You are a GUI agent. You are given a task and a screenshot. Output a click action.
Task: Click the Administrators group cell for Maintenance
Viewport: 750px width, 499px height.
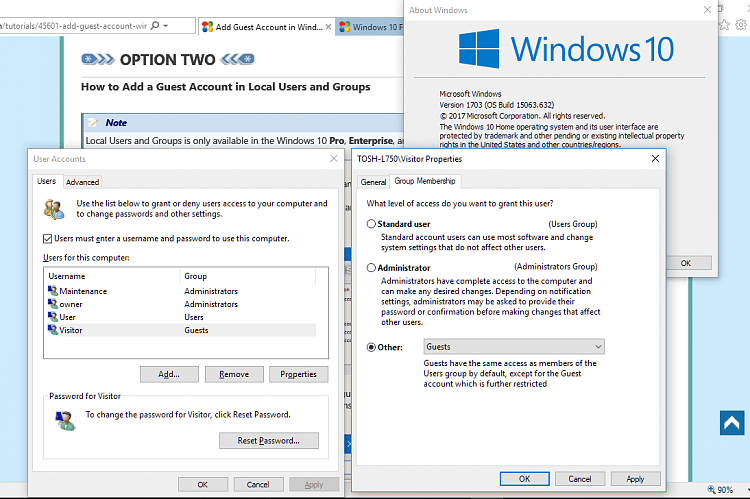point(211,291)
